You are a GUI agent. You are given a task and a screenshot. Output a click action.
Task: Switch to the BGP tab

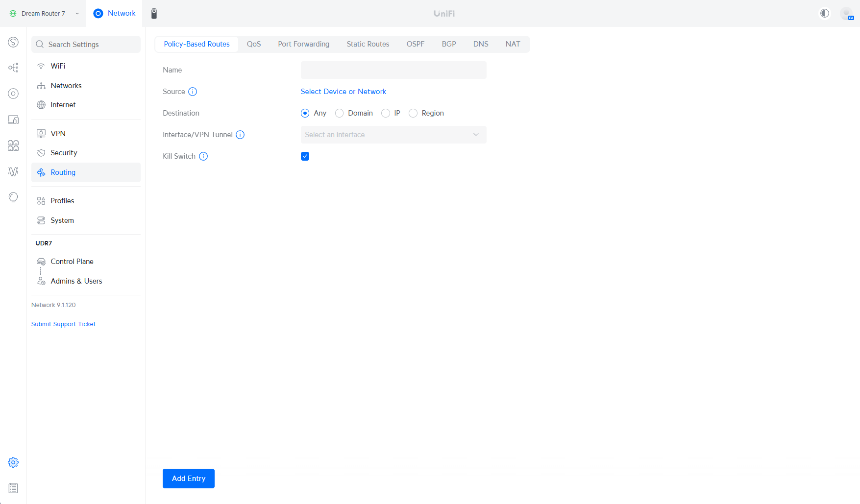449,44
